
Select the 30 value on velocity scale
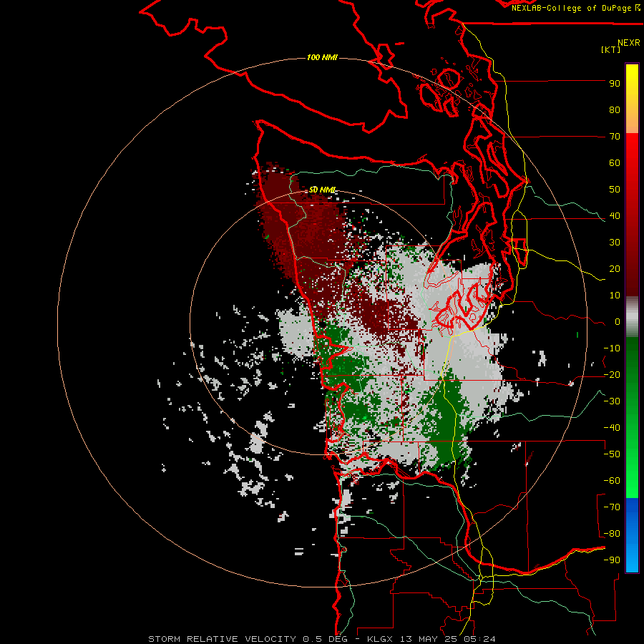click(x=615, y=243)
